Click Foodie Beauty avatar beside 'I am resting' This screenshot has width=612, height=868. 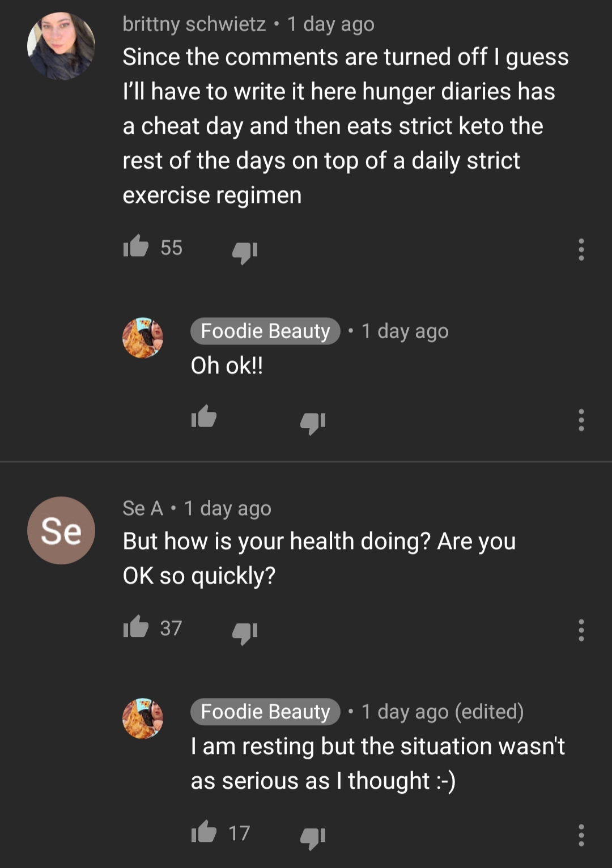pyautogui.click(x=143, y=718)
